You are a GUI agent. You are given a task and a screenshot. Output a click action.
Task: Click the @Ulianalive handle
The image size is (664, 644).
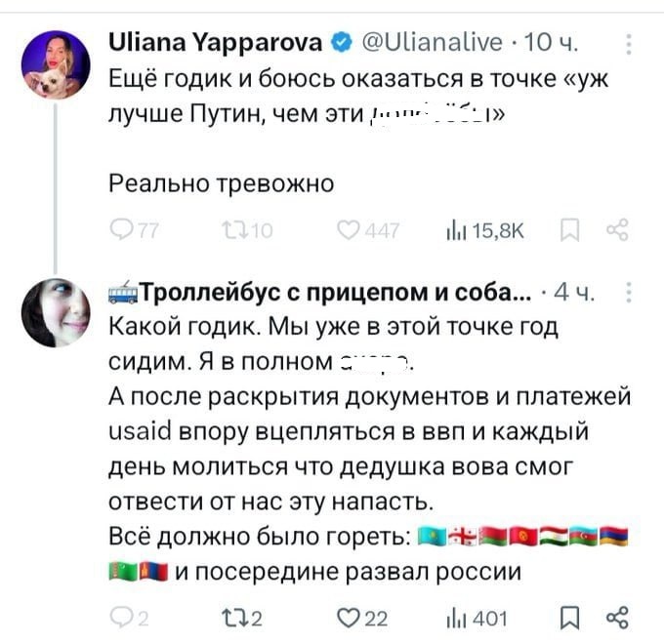click(x=434, y=44)
